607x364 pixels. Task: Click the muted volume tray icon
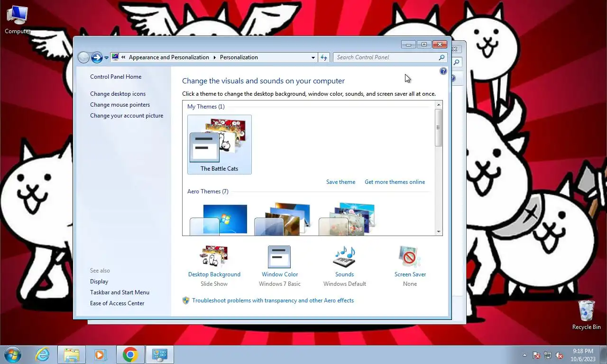559,355
